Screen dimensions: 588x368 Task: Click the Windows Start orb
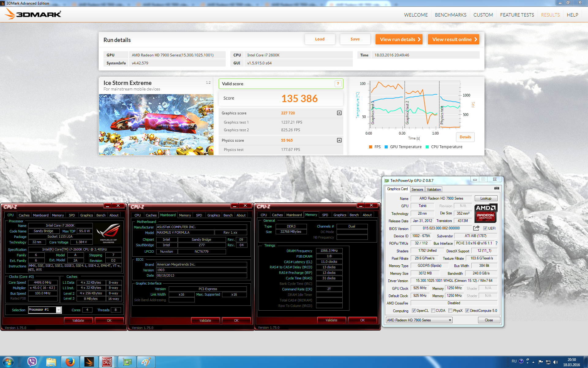pyautogui.click(x=8, y=362)
